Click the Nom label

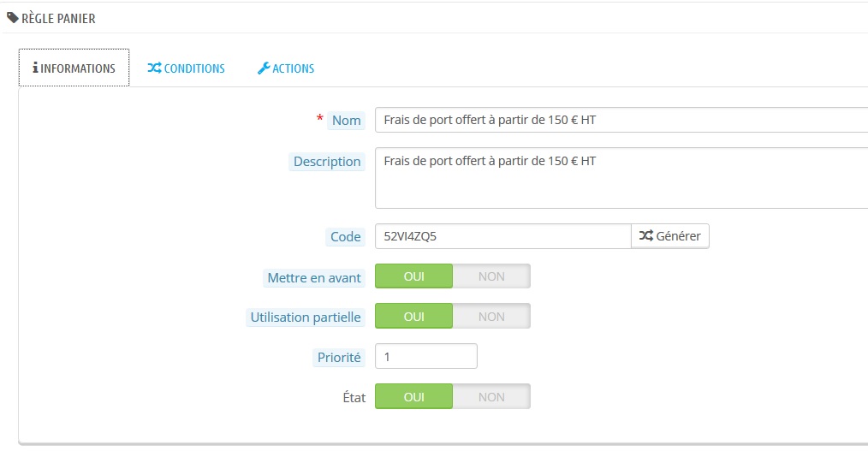[347, 121]
